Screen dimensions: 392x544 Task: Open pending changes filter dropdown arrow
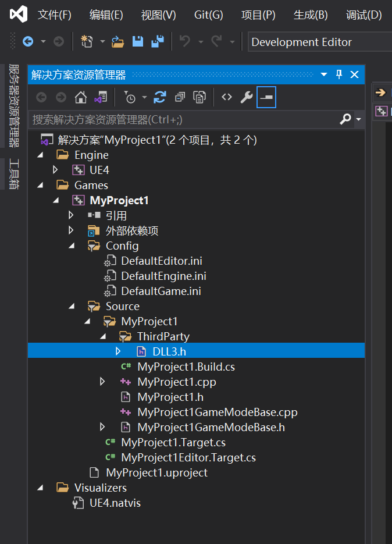pyautogui.click(x=144, y=98)
